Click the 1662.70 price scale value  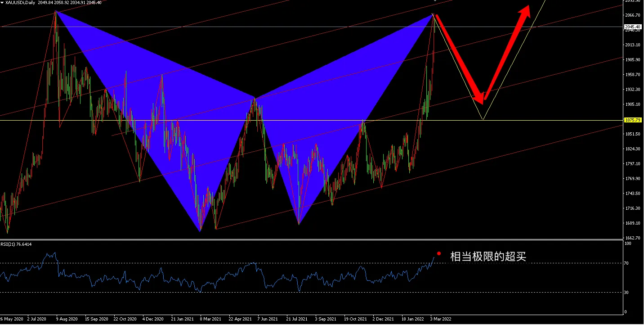(x=632, y=238)
